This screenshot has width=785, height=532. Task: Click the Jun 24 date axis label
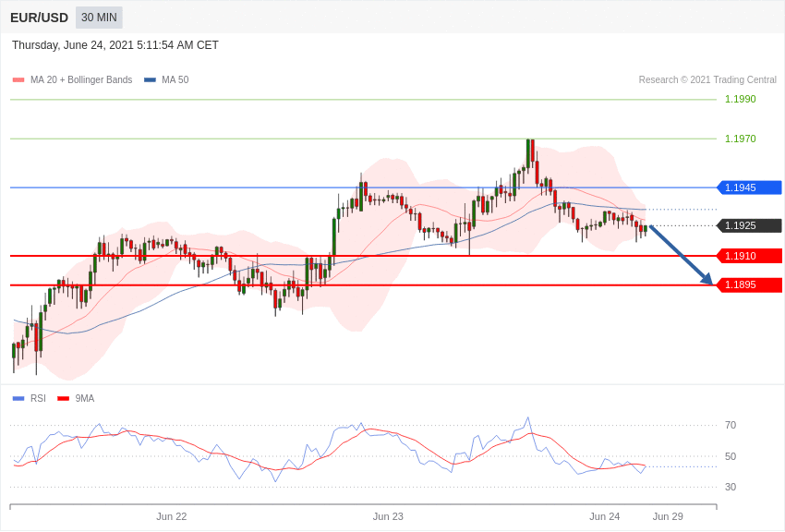point(604,516)
